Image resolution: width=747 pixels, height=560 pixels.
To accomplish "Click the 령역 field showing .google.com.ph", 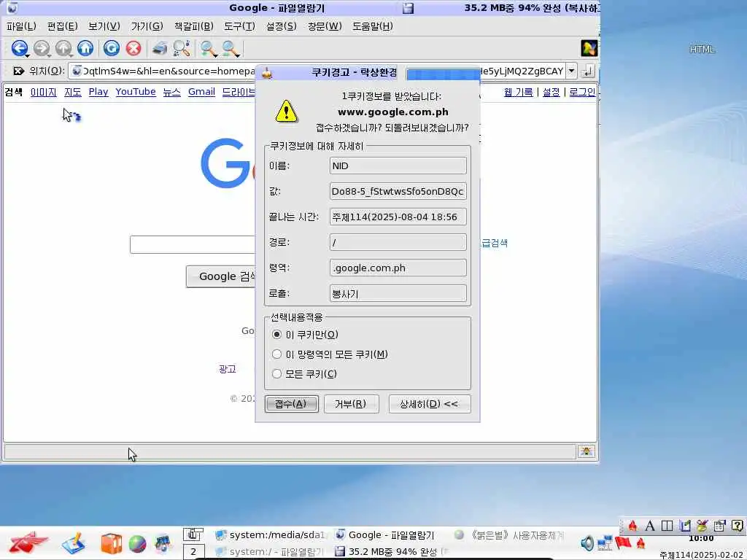I will click(x=398, y=268).
